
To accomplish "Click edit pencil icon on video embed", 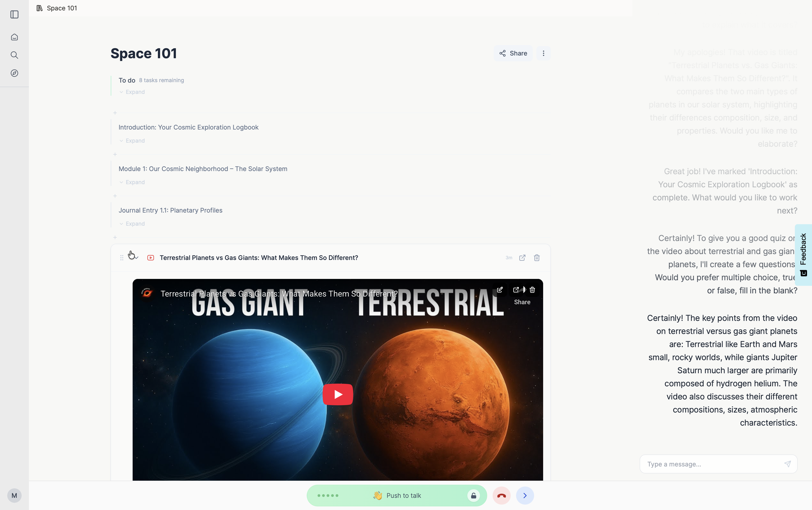I will (x=500, y=290).
